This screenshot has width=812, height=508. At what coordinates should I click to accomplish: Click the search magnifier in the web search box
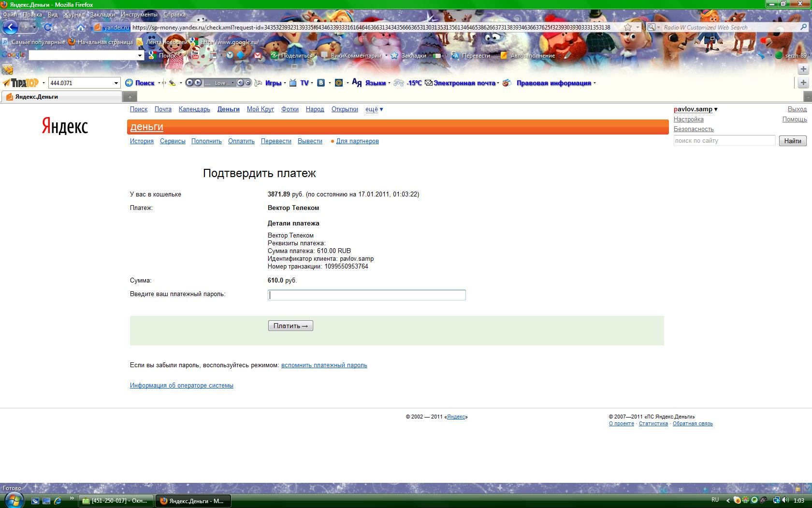(804, 28)
